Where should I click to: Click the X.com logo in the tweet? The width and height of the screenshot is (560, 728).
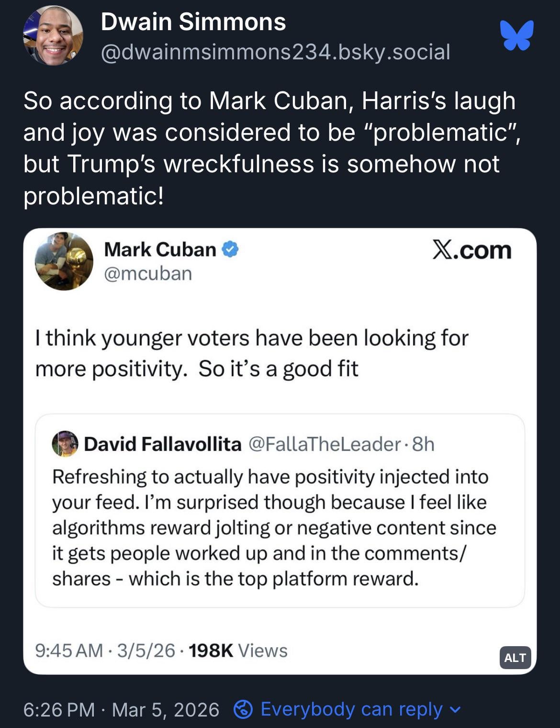[472, 250]
